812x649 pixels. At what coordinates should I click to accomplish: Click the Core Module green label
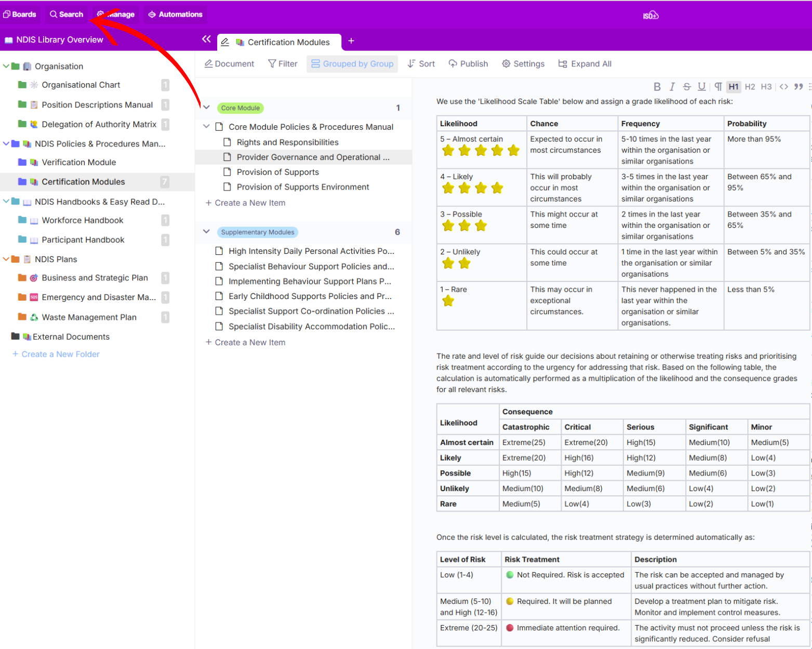click(240, 108)
